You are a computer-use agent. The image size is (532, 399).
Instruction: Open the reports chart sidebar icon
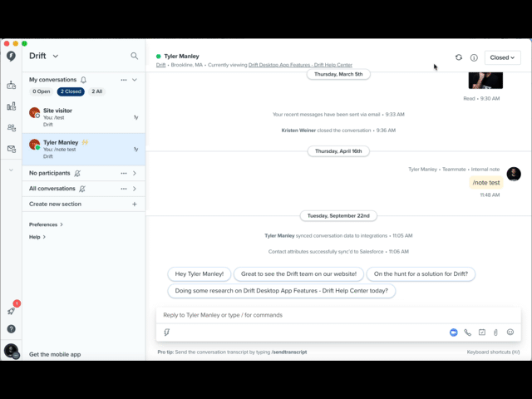[11, 106]
